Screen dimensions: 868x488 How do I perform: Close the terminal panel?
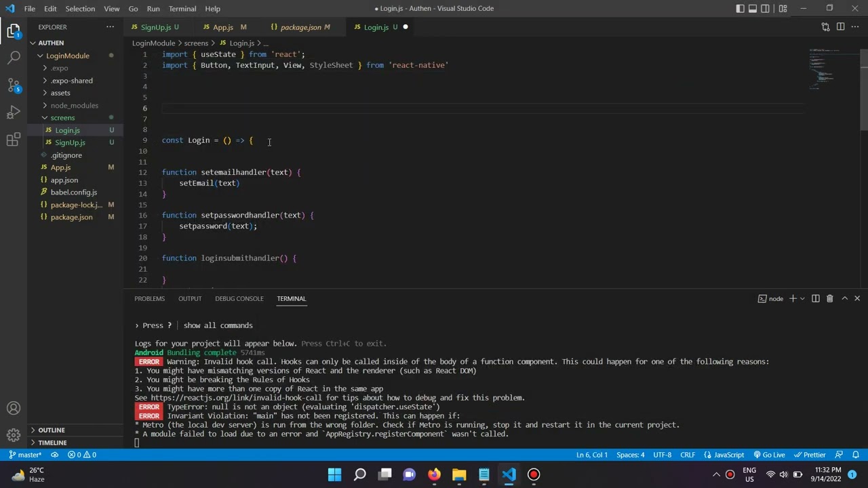[x=857, y=298]
